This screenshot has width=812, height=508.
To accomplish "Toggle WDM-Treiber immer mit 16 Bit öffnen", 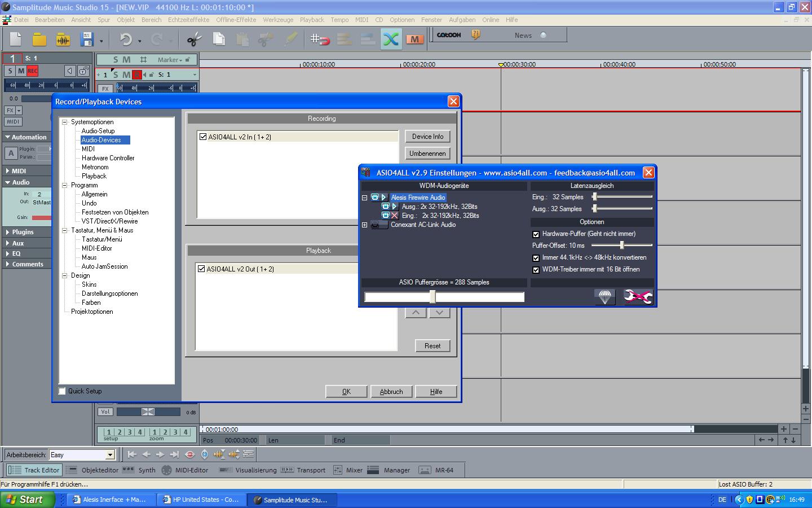I will pyautogui.click(x=536, y=270).
